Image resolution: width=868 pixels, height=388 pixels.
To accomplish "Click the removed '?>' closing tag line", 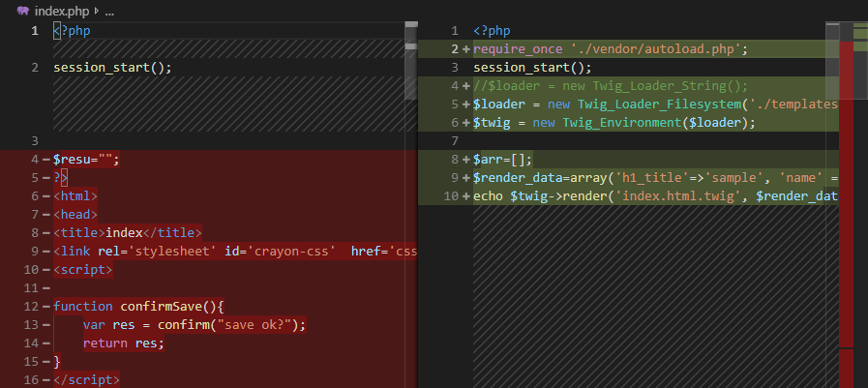I will 60,178.
